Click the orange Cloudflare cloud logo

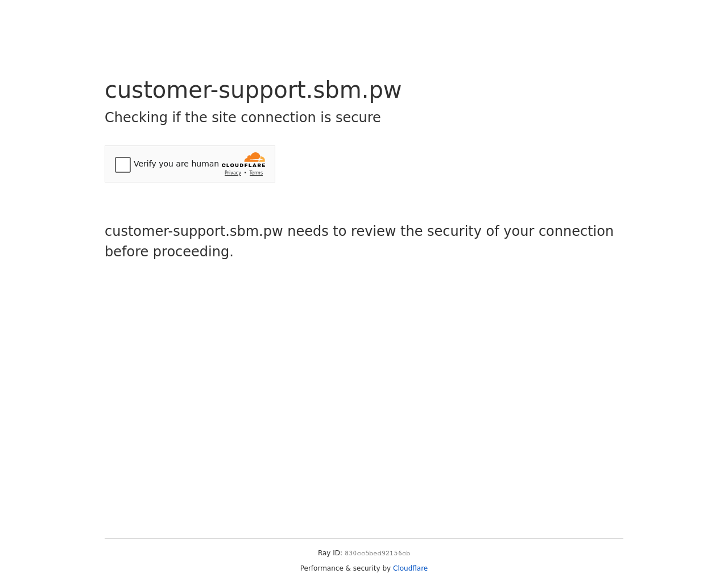pos(255,157)
